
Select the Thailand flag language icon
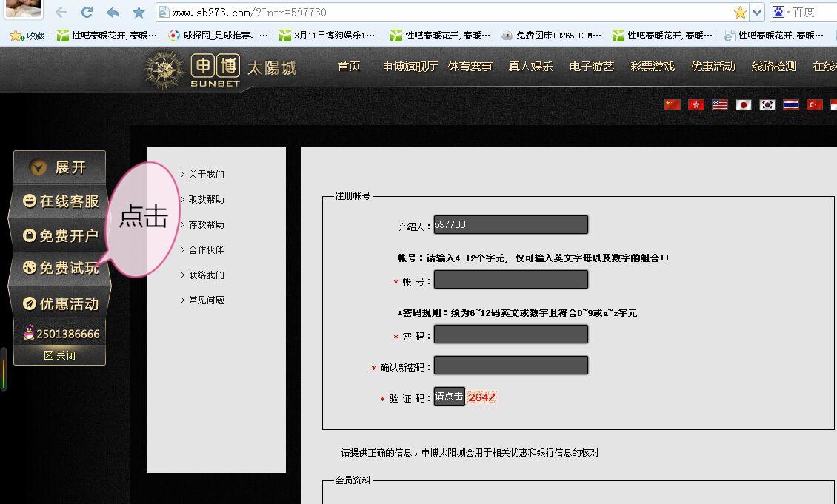pos(791,104)
